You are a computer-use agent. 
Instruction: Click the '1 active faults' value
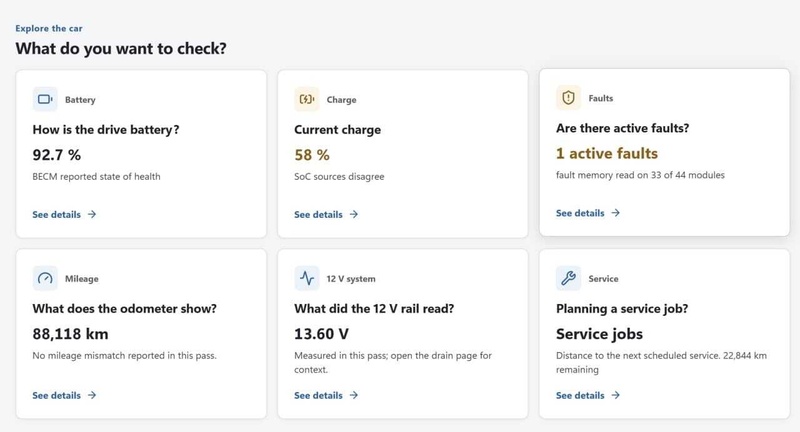607,153
